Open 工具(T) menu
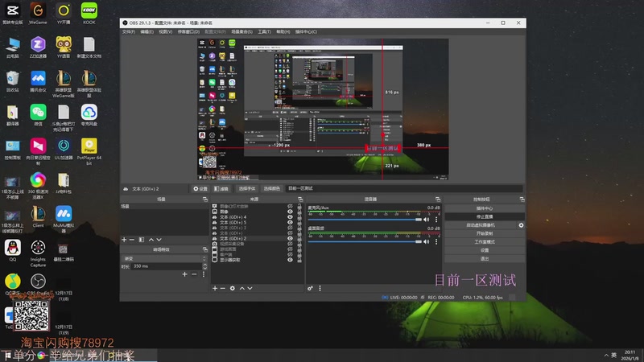Screen dimensions: 644x362 (264, 32)
